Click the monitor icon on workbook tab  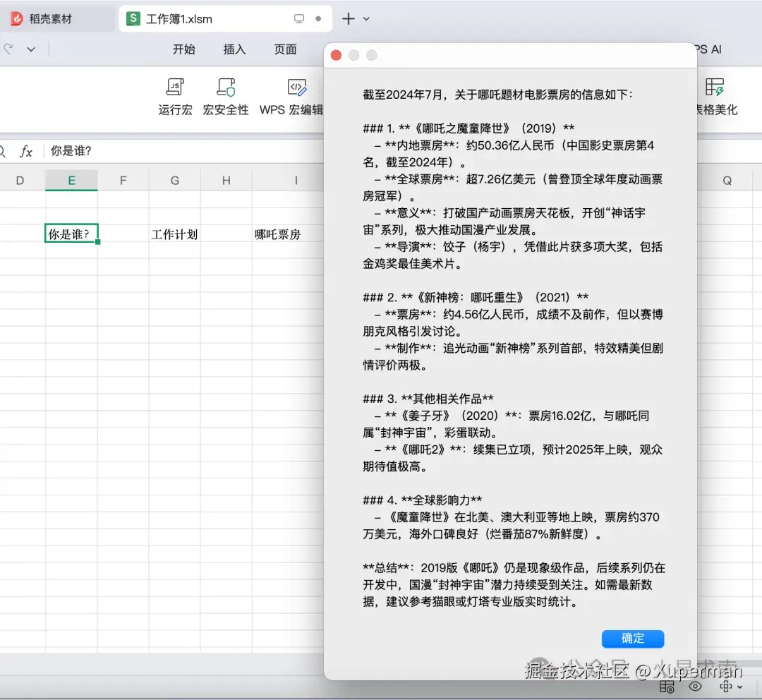[299, 19]
